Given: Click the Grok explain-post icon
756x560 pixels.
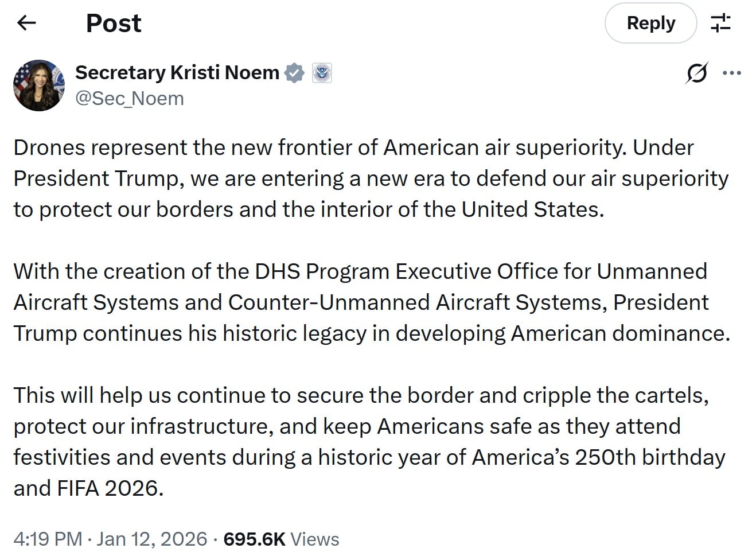Looking at the screenshot, I should (696, 73).
